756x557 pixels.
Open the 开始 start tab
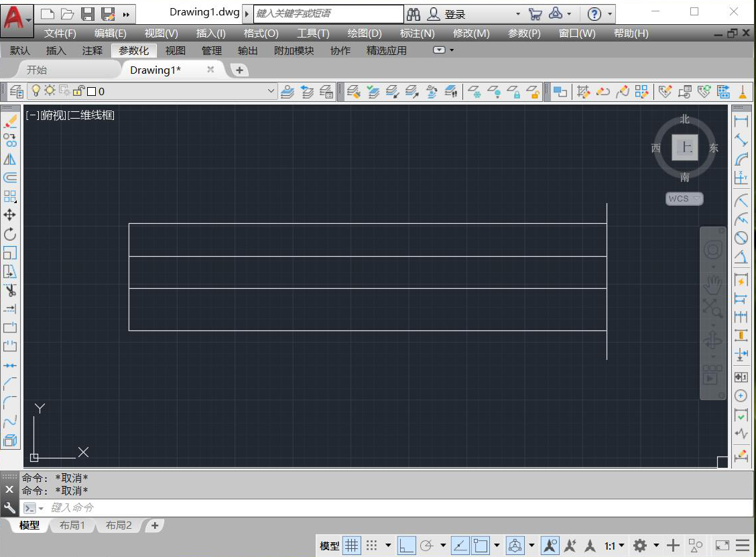click(x=37, y=70)
